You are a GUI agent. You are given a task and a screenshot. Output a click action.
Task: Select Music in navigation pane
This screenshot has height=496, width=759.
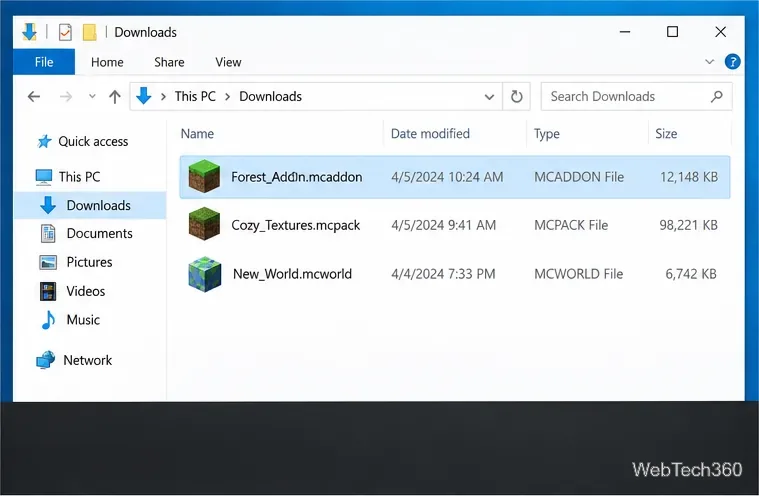pyautogui.click(x=83, y=320)
